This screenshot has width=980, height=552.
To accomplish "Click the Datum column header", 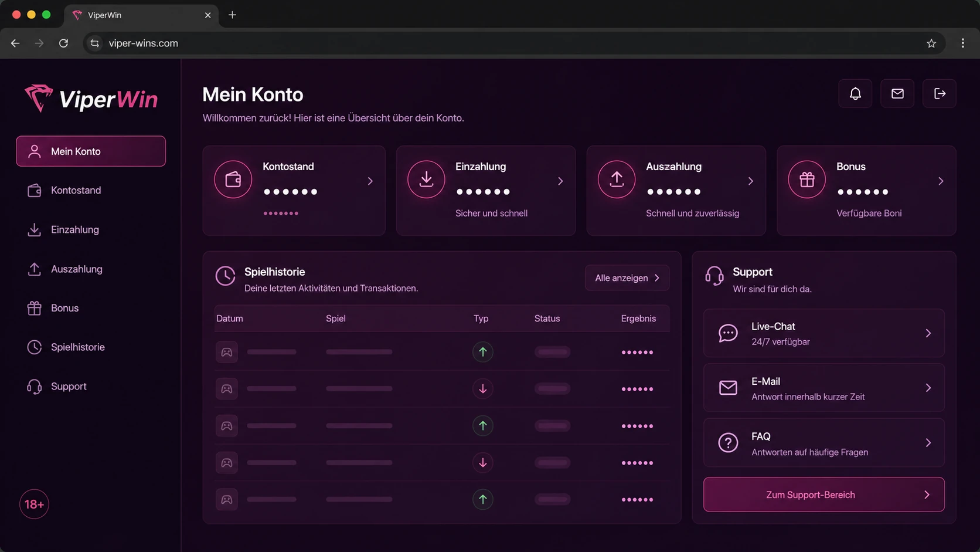I will click(x=229, y=319).
